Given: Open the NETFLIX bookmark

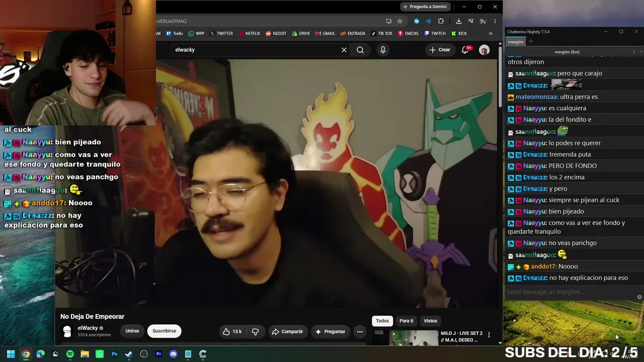Looking at the screenshot, I should click(x=249, y=33).
